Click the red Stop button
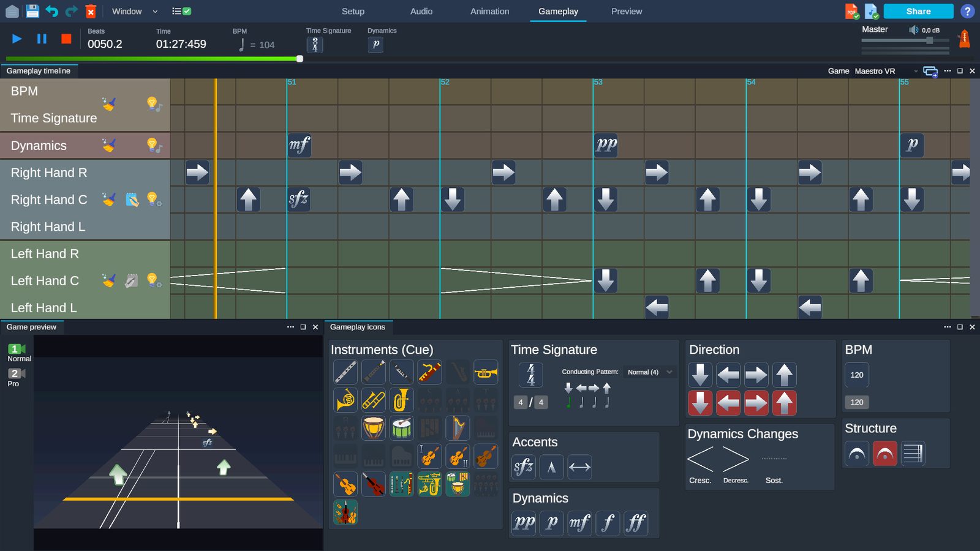Image resolution: width=980 pixels, height=551 pixels. tap(66, 39)
